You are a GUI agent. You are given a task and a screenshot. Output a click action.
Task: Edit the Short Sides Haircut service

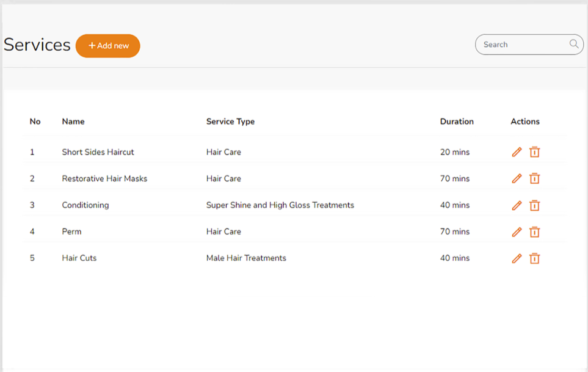(x=517, y=152)
